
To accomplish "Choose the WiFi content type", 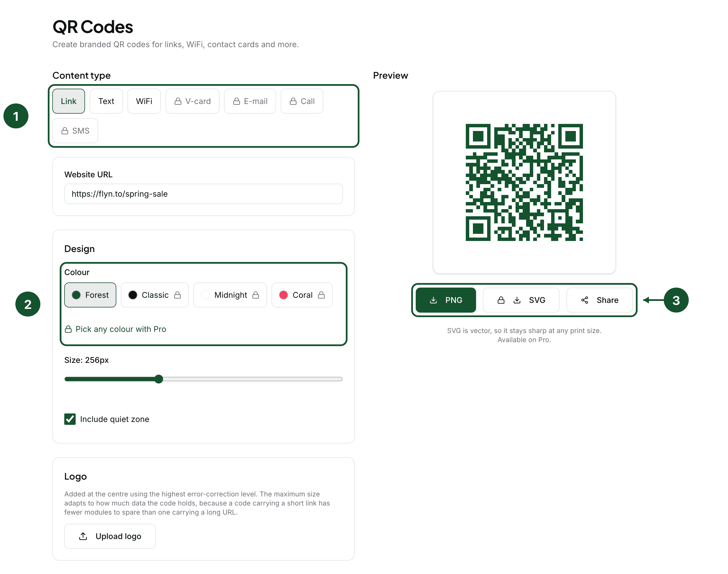I will [x=144, y=101].
